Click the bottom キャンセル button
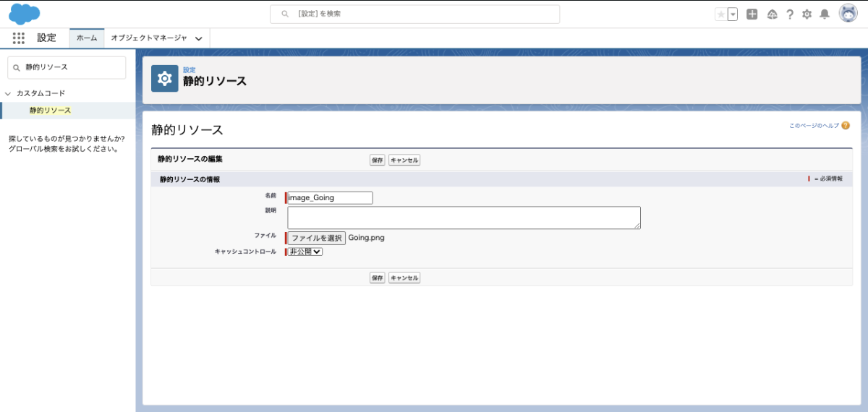Screen dimensions: 868x412 [404, 278]
